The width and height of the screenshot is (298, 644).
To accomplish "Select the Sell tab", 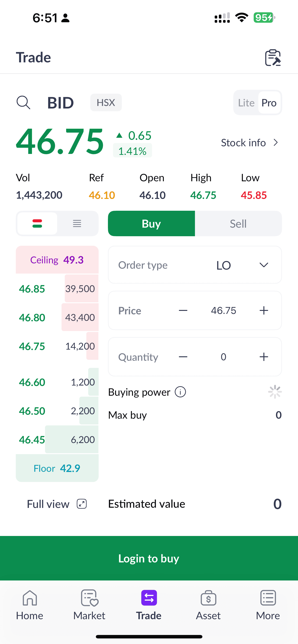I will pyautogui.click(x=238, y=223).
